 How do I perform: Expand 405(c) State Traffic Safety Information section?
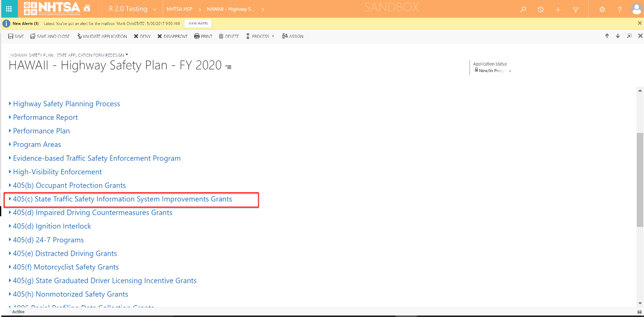click(120, 199)
